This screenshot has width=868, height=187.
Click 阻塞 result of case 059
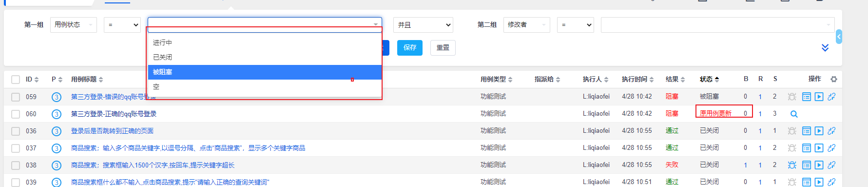click(672, 97)
